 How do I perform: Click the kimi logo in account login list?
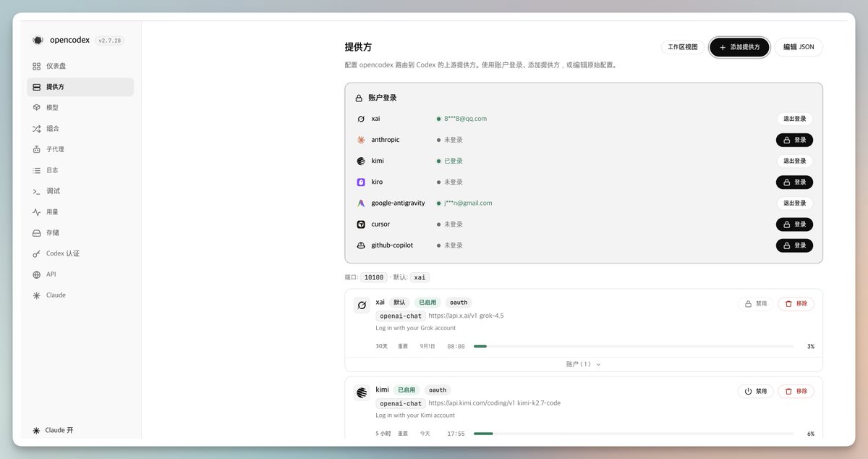361,161
